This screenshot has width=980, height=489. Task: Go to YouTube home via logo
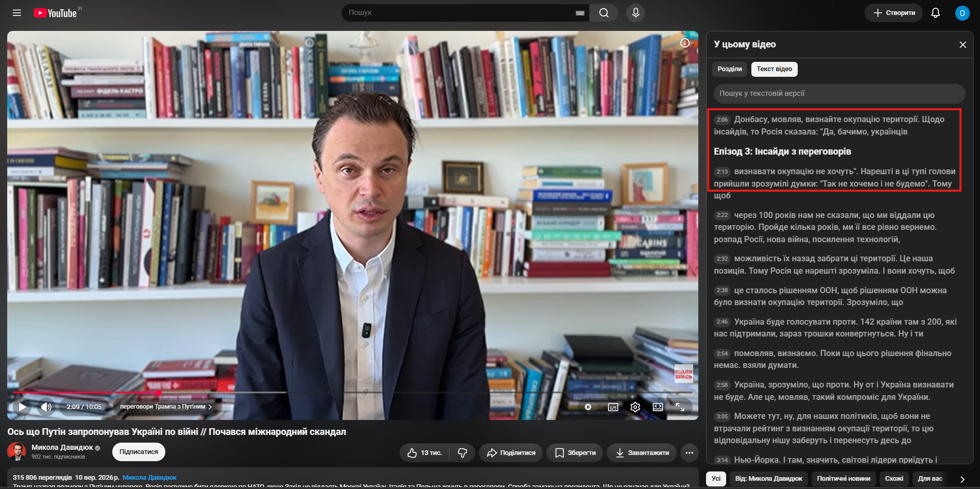pos(55,13)
